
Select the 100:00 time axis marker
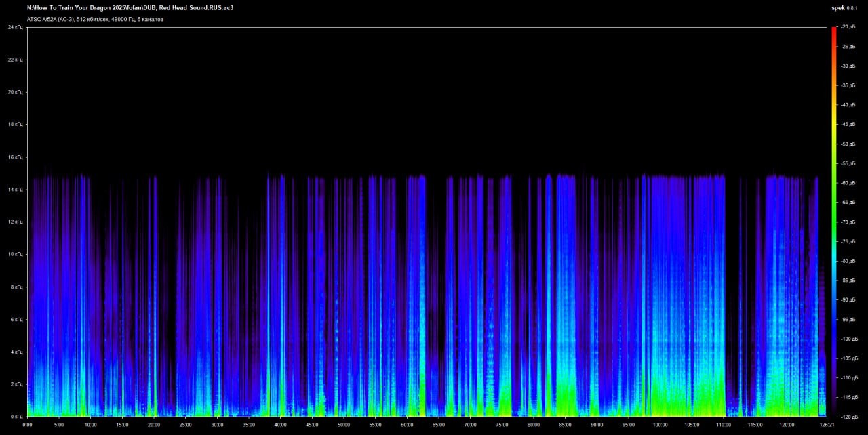click(x=660, y=425)
